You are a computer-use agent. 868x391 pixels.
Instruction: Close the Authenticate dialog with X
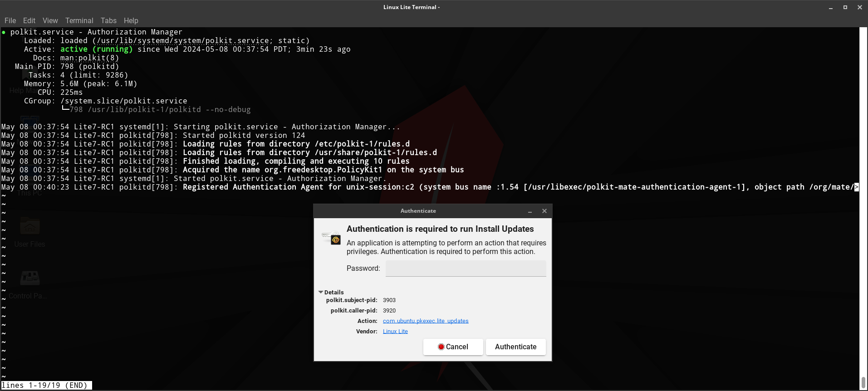tap(544, 211)
